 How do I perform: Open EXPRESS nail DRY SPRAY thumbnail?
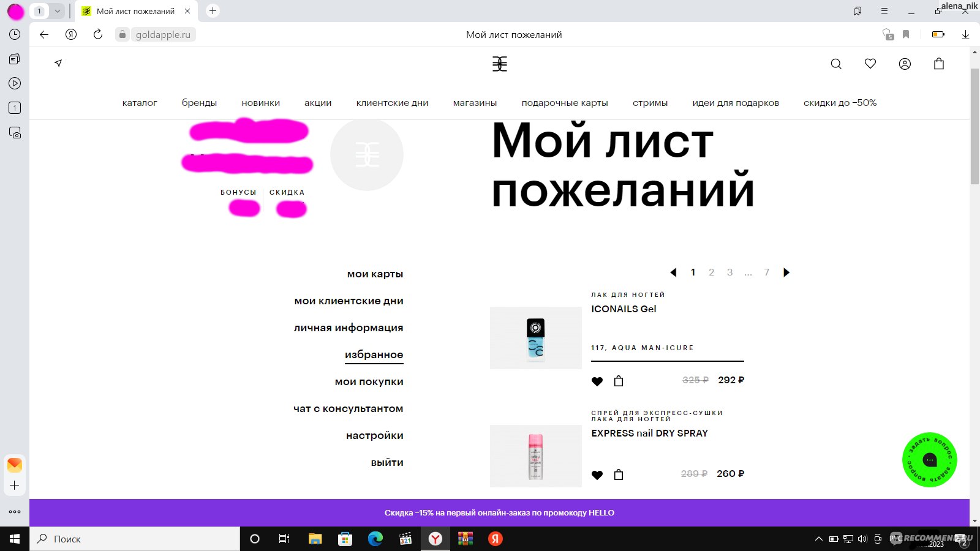[536, 456]
